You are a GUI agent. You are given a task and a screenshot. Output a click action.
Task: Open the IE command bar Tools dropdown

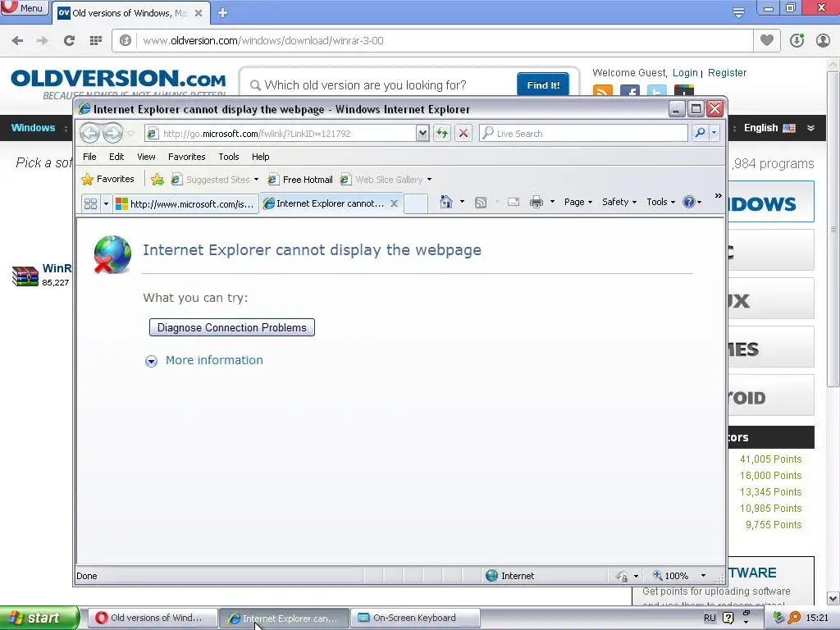[660, 202]
